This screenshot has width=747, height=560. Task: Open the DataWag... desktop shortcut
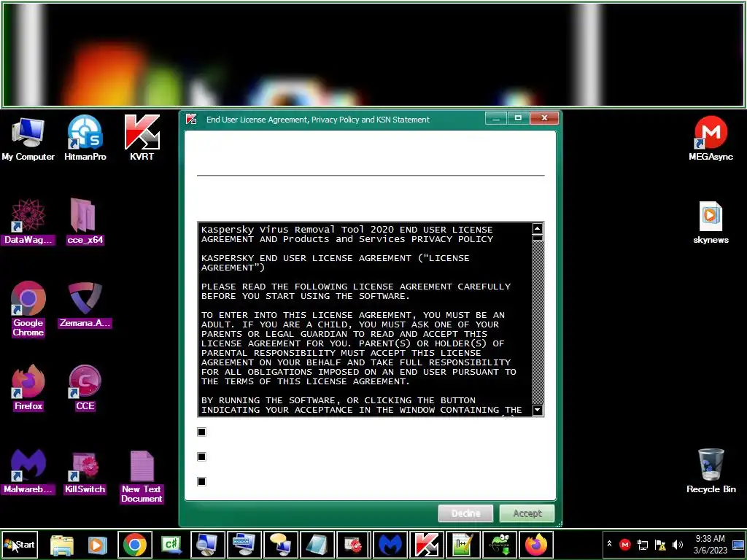coord(28,222)
